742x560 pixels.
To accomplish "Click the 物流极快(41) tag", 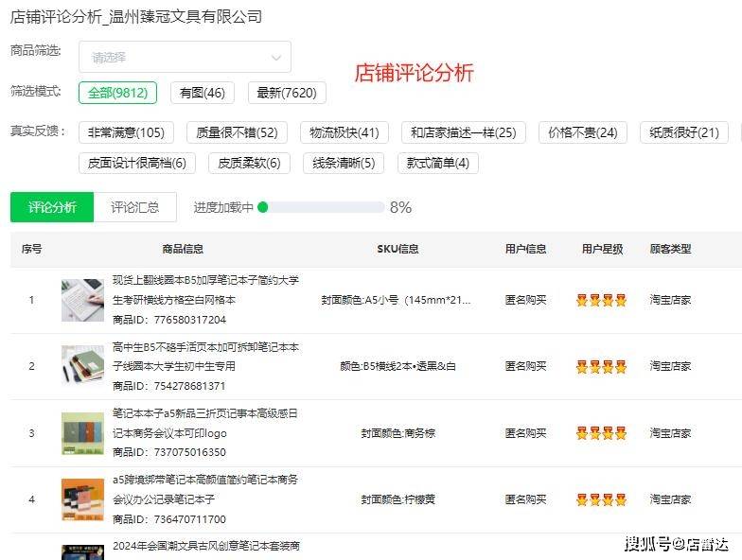I will pyautogui.click(x=344, y=132).
